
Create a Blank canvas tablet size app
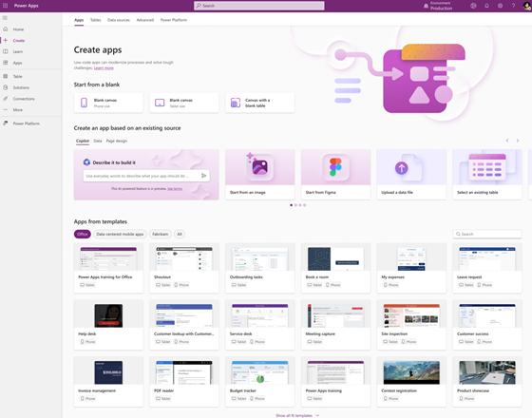click(184, 103)
